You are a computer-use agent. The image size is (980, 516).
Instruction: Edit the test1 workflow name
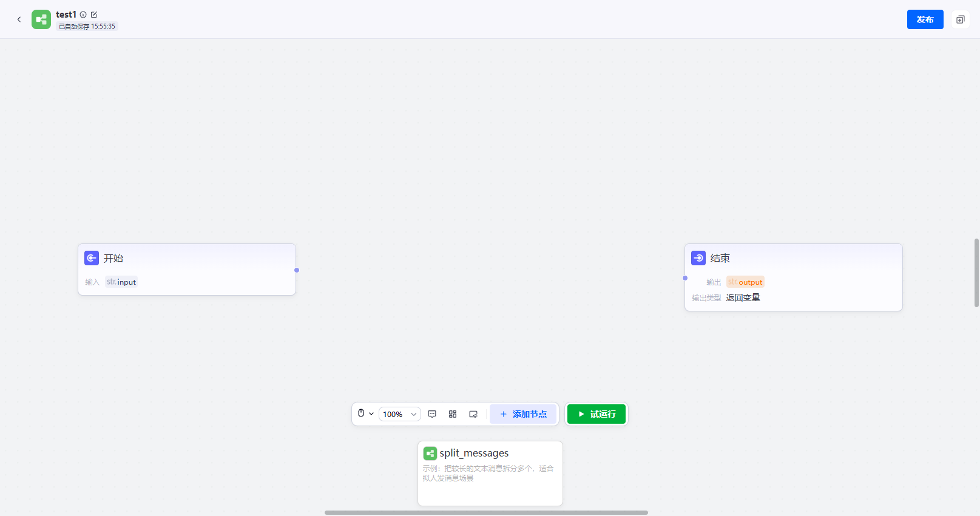pos(94,15)
